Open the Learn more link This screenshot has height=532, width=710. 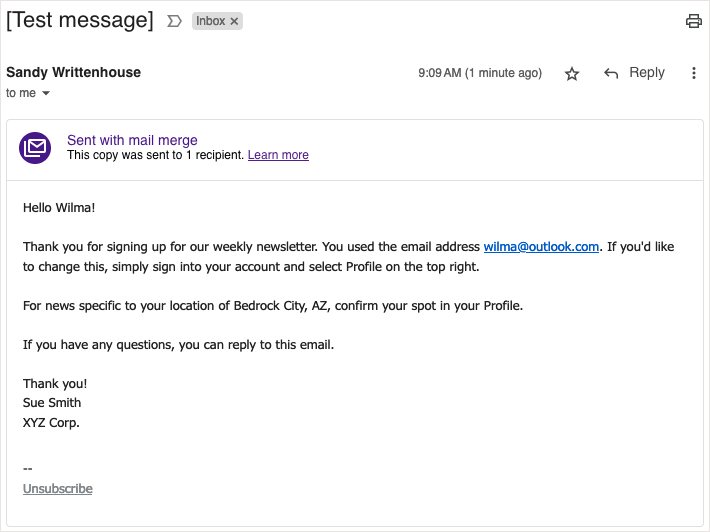point(278,155)
